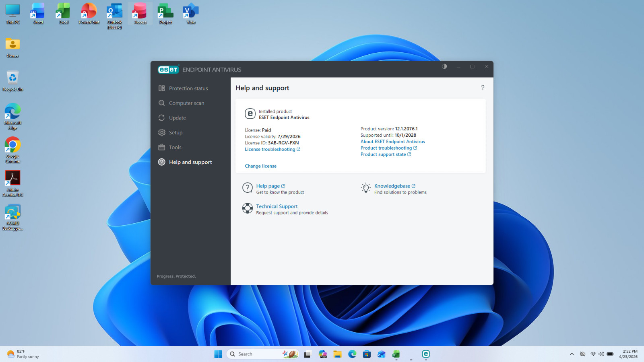Close the ESET window
This screenshot has width=644, height=362.
tap(487, 67)
